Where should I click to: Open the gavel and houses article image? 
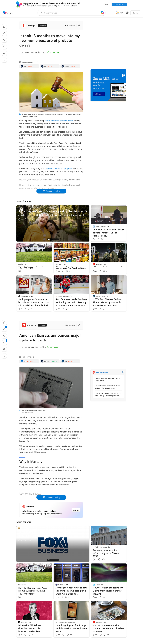pos(51,92)
